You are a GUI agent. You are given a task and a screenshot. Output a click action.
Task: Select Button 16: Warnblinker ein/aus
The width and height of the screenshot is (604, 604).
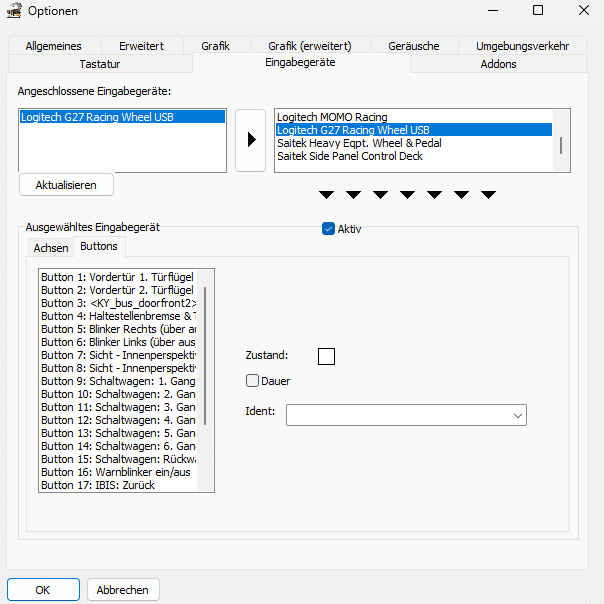click(118, 472)
